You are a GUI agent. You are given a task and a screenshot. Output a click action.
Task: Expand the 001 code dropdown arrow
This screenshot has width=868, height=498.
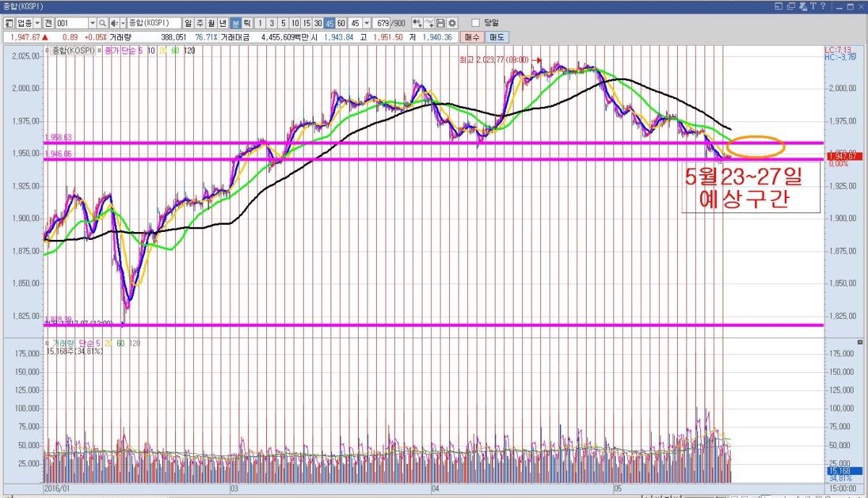(x=93, y=23)
